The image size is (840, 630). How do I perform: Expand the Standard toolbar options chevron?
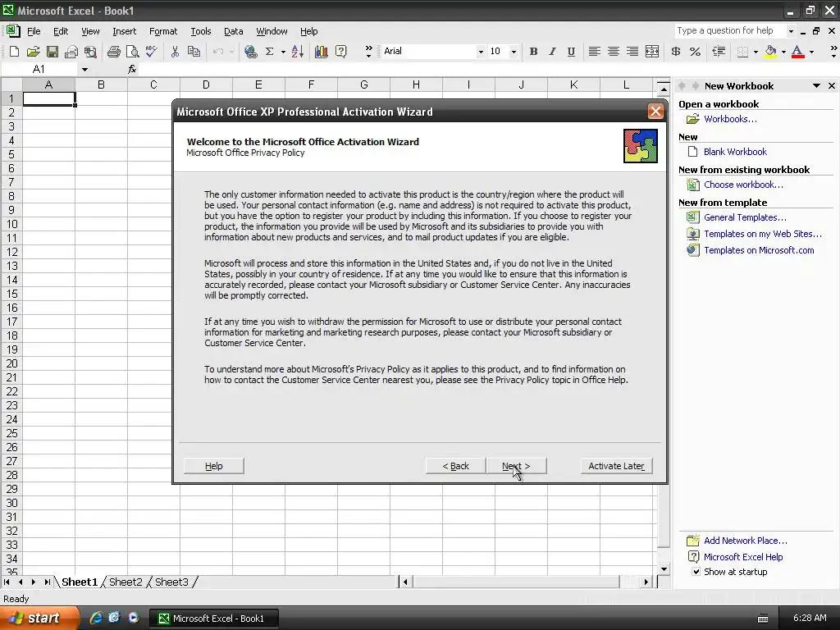[368, 52]
